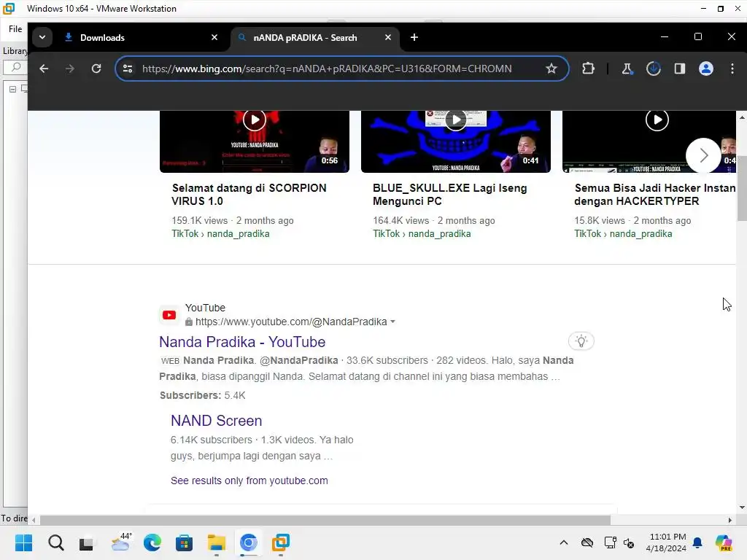Open site information icon in address bar
The width and height of the screenshot is (747, 560).
point(128,69)
